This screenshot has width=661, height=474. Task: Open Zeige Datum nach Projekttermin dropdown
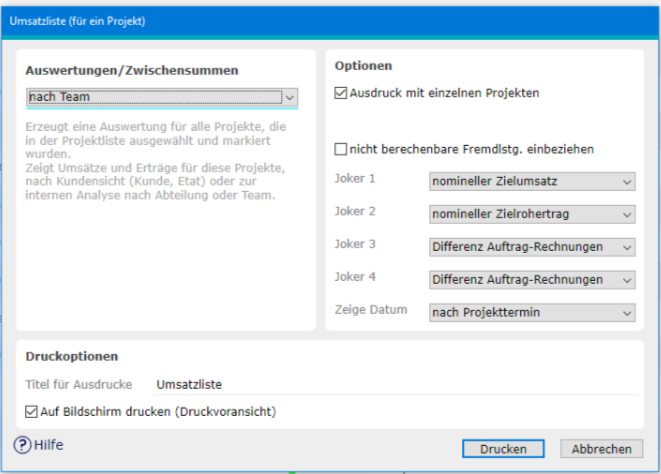pyautogui.click(x=532, y=313)
